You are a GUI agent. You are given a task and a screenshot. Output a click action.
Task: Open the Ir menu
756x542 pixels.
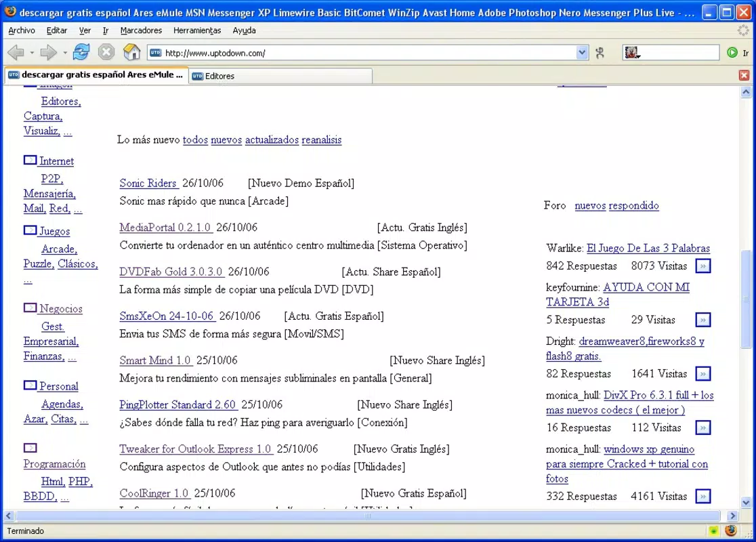coord(106,30)
